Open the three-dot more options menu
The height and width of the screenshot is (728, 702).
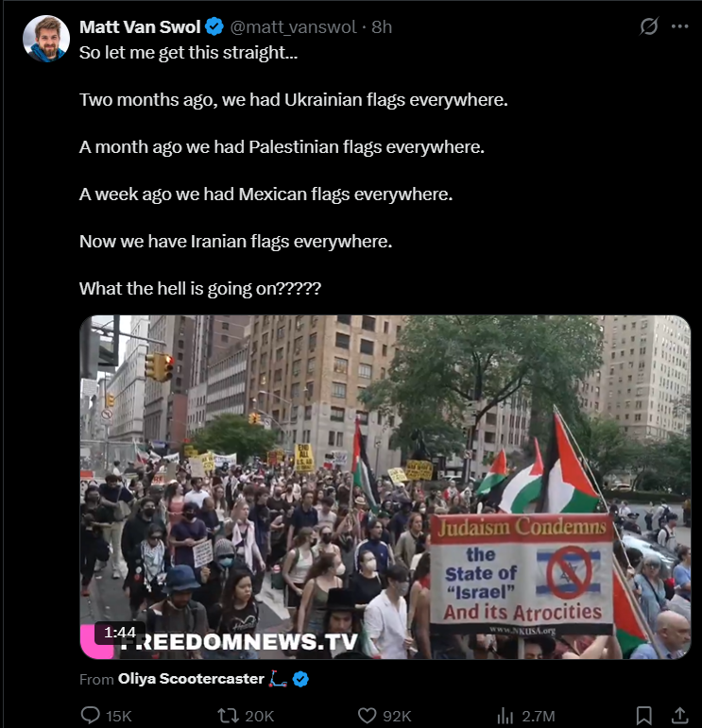(679, 26)
